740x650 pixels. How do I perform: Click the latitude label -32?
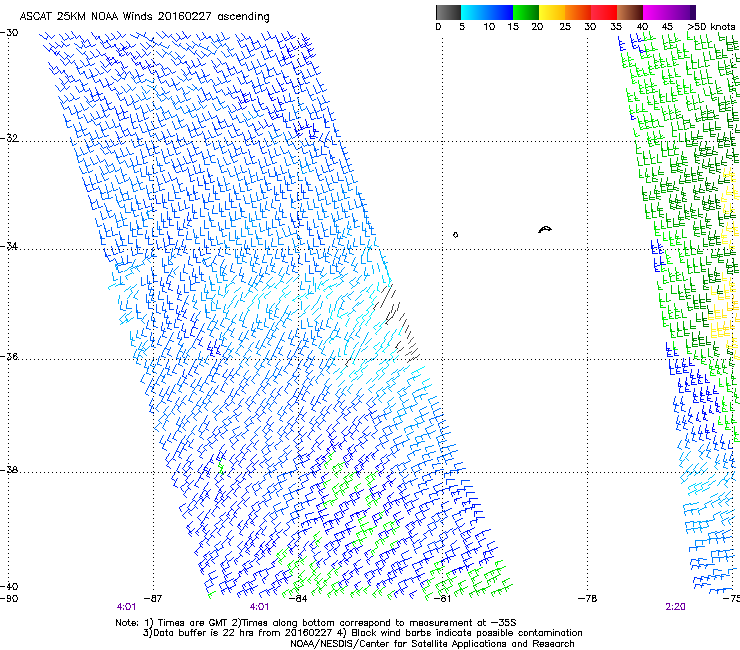[x=9, y=138]
